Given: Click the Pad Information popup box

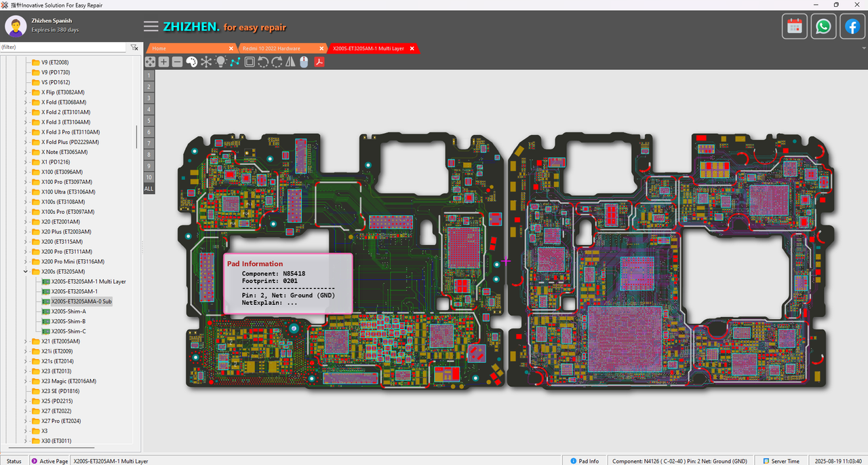Looking at the screenshot, I should [288, 284].
